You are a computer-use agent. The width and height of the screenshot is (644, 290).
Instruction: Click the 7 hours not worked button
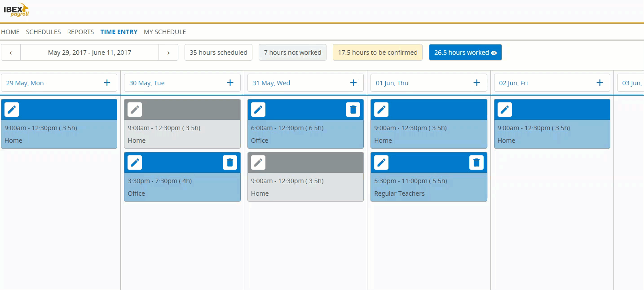(292, 53)
